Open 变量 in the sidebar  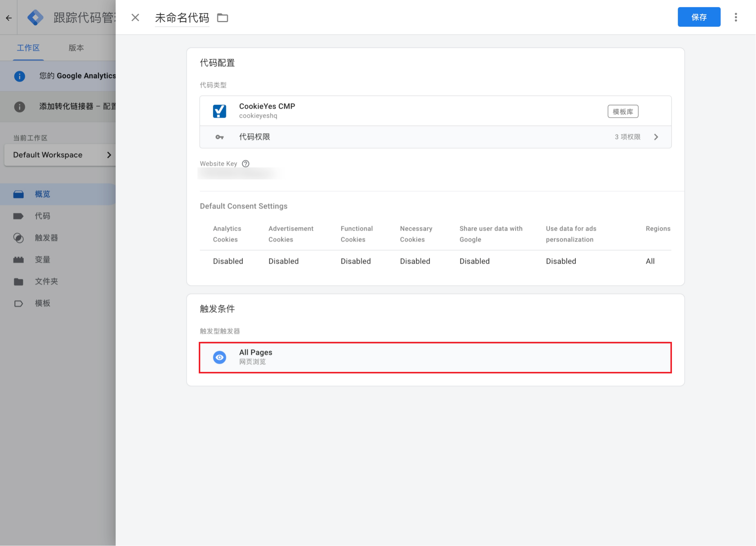42,259
